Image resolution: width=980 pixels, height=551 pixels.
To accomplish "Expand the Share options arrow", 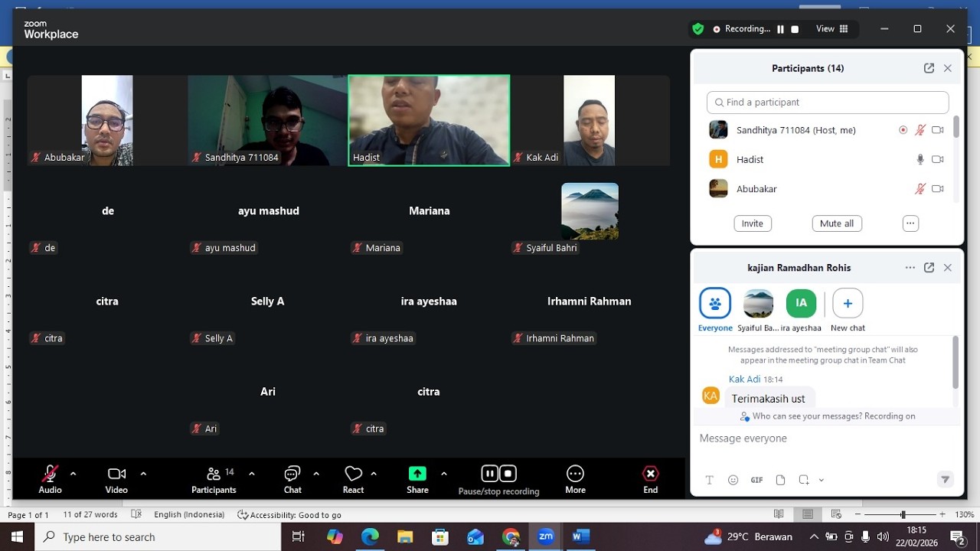I will point(444,474).
